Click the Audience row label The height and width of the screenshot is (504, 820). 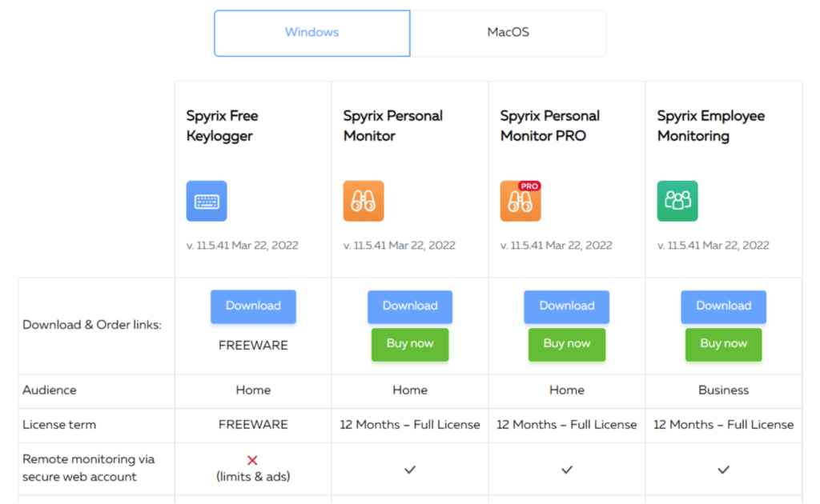[x=49, y=390]
